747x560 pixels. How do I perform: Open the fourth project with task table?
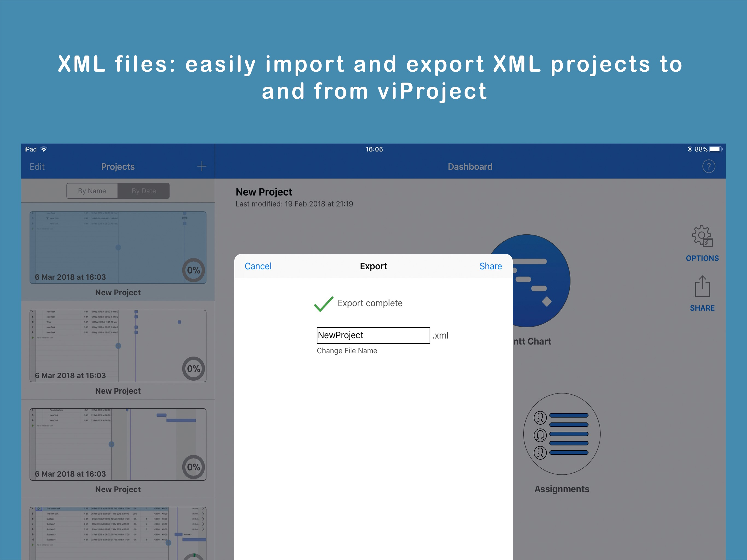(118, 533)
